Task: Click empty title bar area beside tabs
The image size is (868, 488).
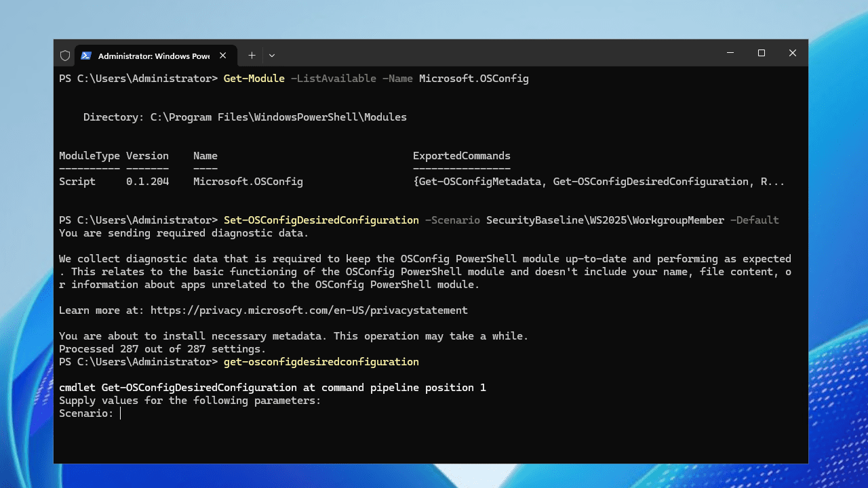Action: coord(495,54)
